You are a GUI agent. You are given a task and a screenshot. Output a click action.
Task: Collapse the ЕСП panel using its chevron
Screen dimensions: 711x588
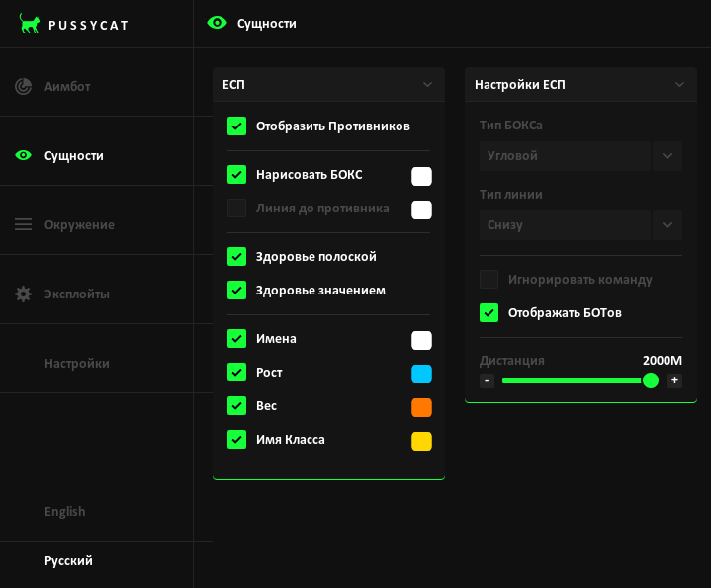coord(427,85)
